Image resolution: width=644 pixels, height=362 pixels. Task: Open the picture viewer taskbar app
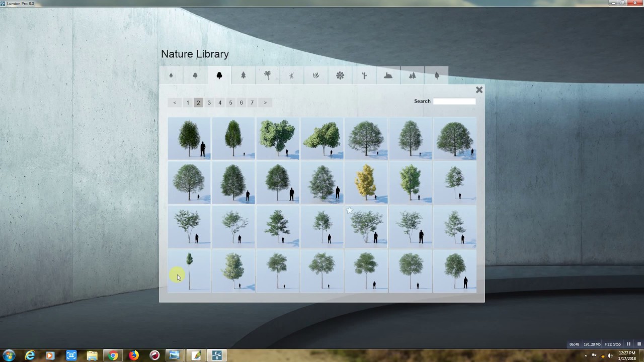click(x=174, y=355)
